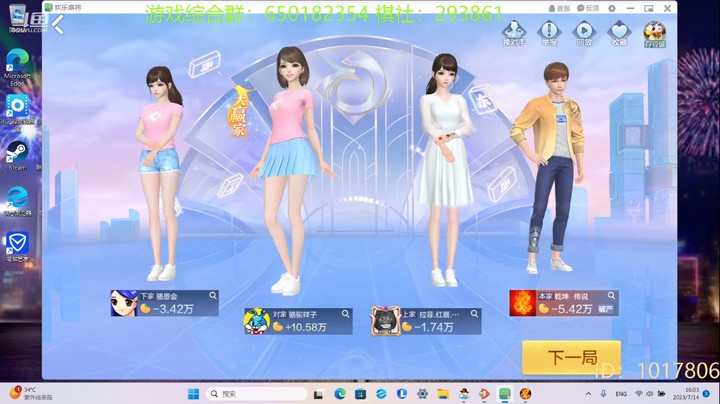Open Windows Start menu
The image size is (720, 404).
click(193, 394)
